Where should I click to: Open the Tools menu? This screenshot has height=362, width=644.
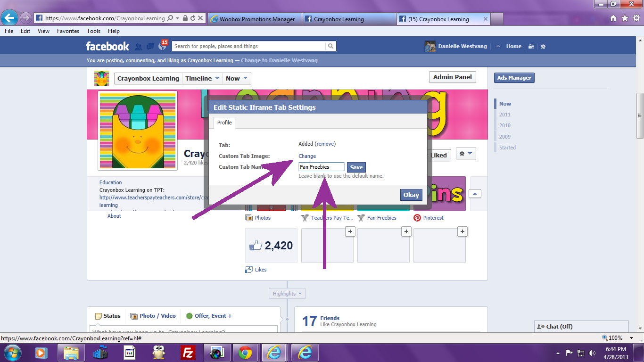tap(93, 31)
